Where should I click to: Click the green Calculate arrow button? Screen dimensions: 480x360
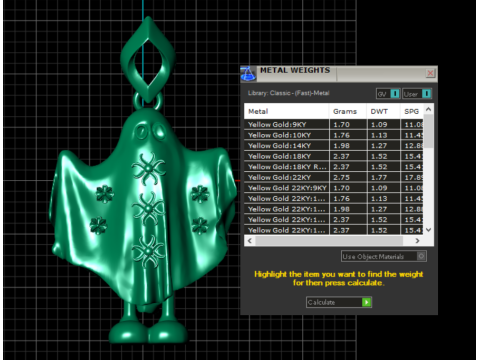click(366, 302)
